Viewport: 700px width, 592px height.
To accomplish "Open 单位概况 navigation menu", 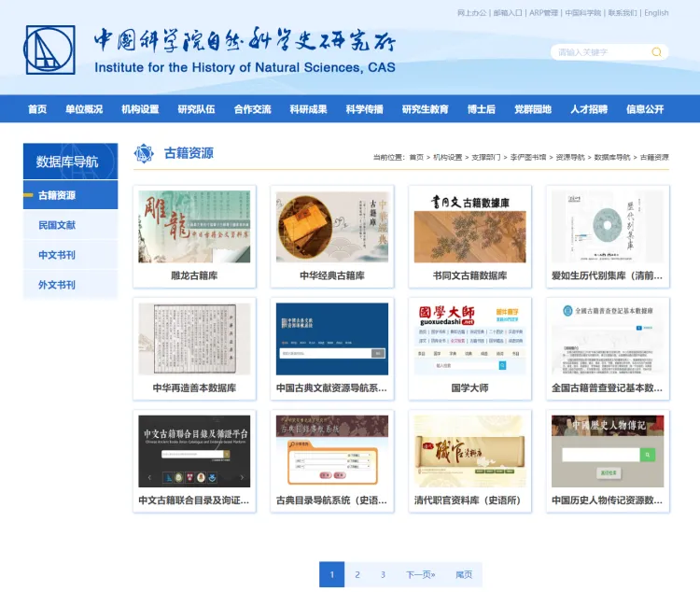I will pyautogui.click(x=84, y=109).
